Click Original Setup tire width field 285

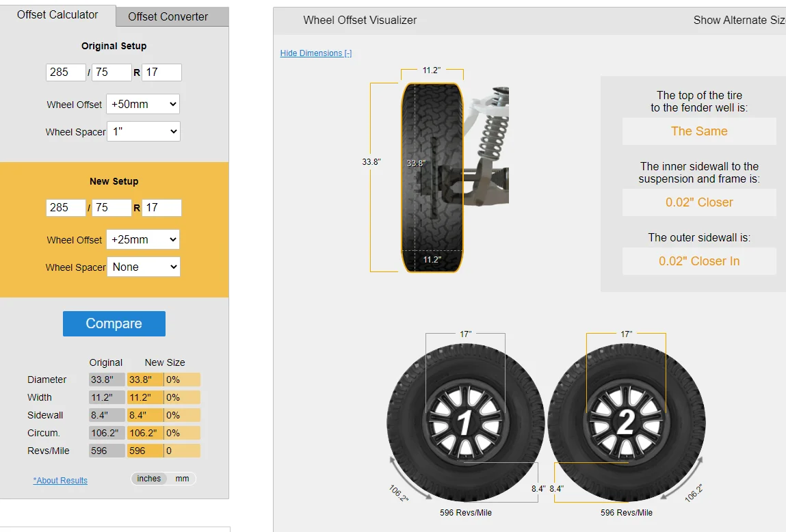click(x=66, y=72)
